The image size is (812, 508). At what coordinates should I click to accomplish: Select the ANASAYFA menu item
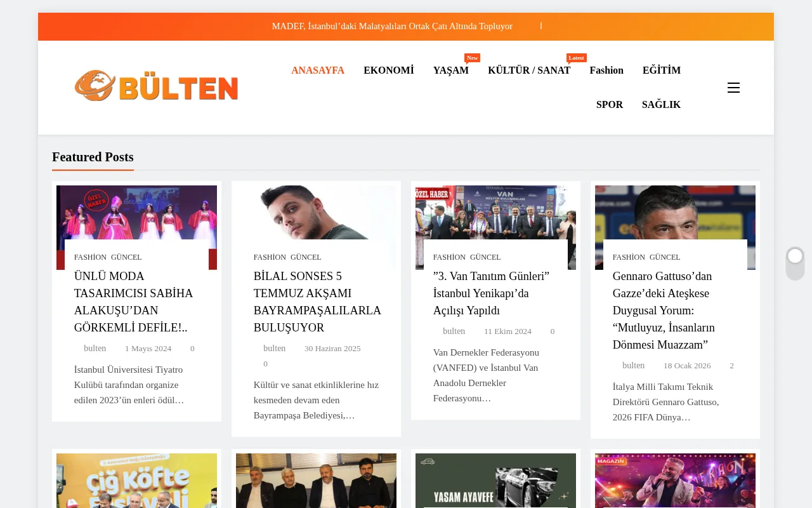(x=318, y=70)
